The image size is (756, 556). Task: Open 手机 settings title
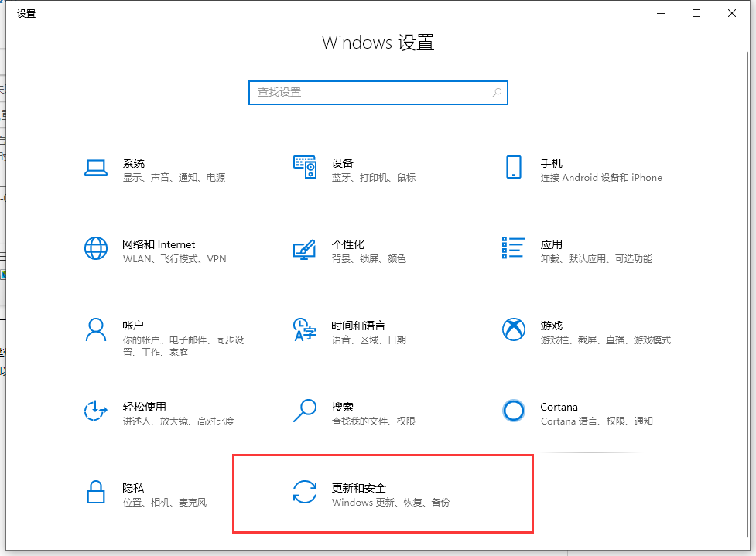(x=551, y=163)
